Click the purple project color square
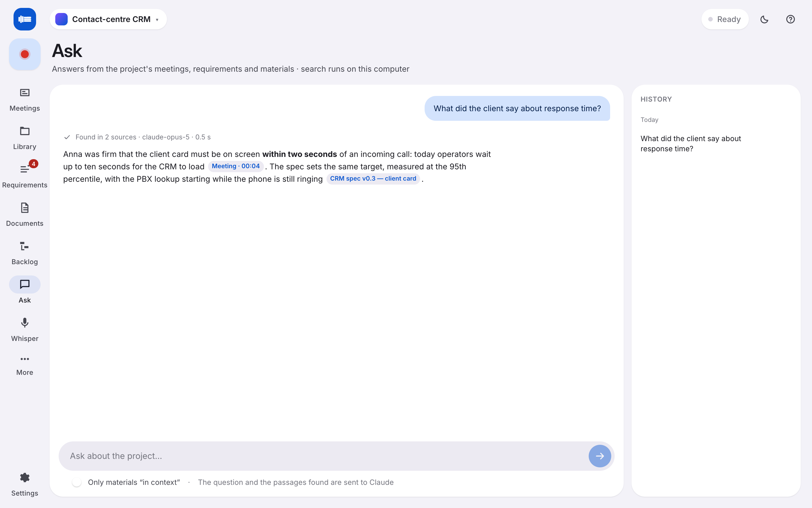The width and height of the screenshot is (812, 508). click(61, 19)
